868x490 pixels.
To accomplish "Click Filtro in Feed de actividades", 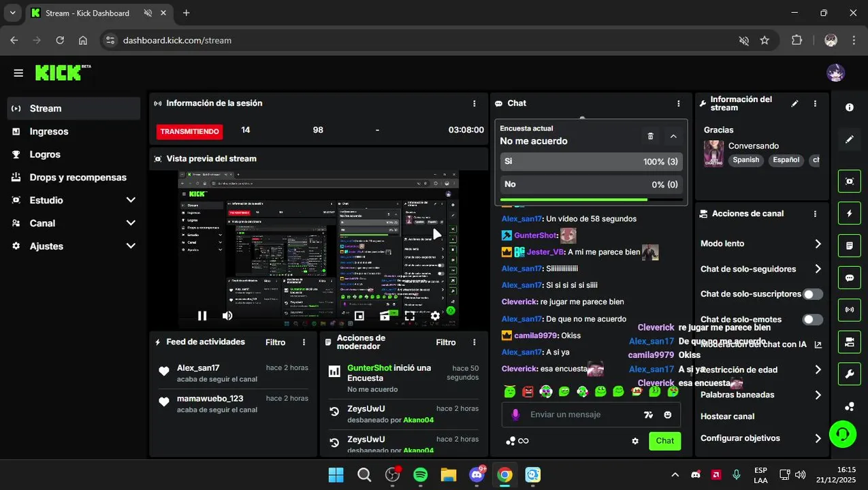I will tap(275, 342).
